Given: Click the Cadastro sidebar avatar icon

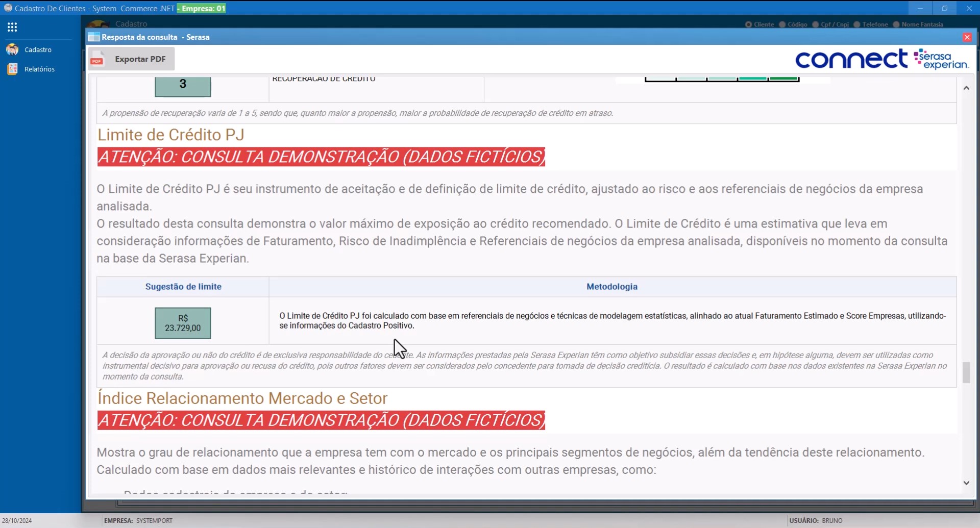Looking at the screenshot, I should coord(12,49).
